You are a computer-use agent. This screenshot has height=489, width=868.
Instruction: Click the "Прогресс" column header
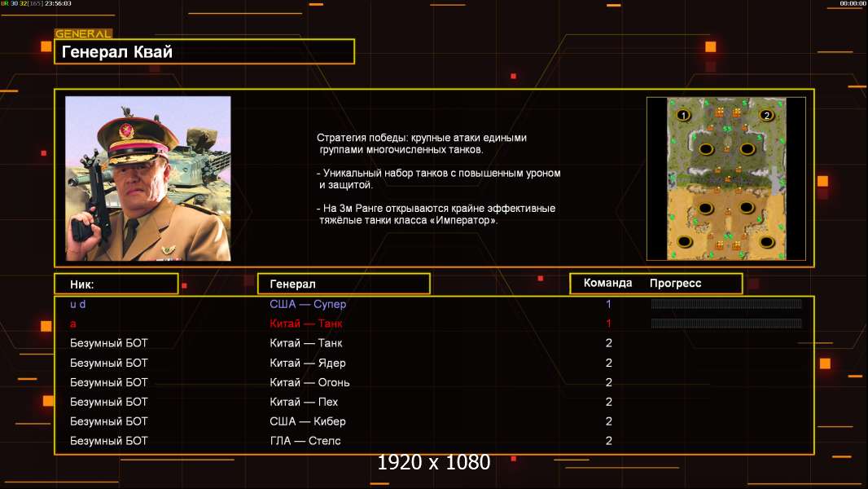(675, 283)
